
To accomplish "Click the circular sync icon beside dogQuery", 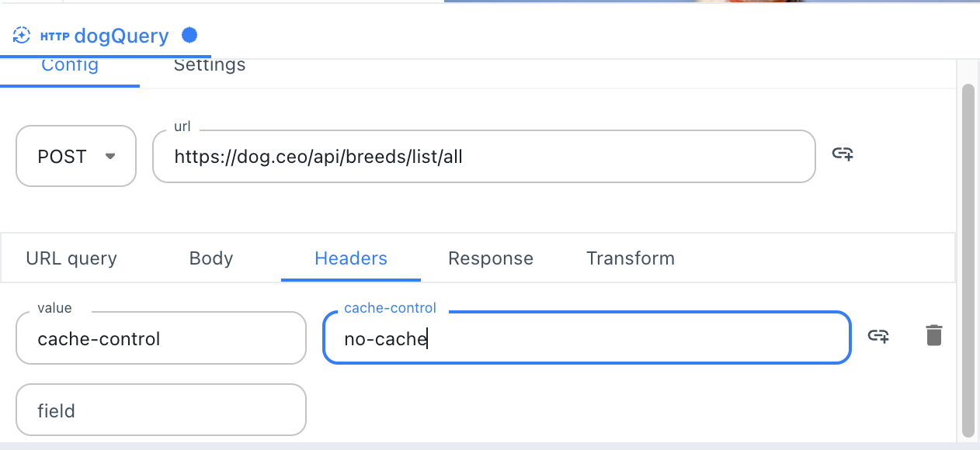I will 22,35.
